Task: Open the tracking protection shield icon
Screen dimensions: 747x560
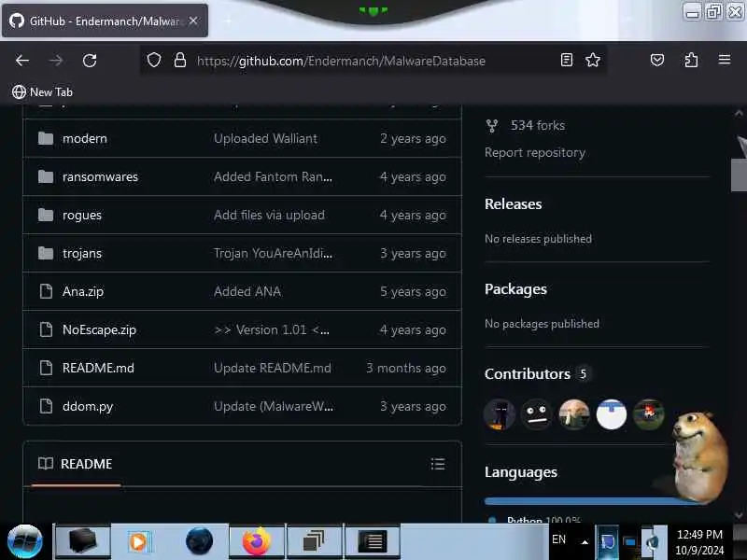Action: coord(154,60)
